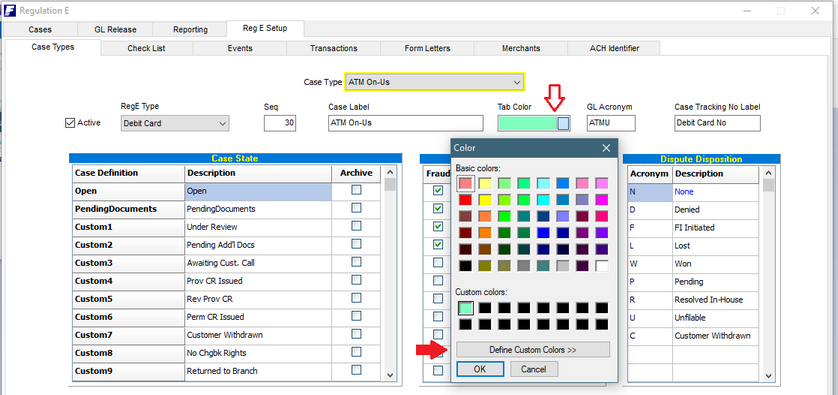Open the GL Release tab
838x395 pixels.
click(x=115, y=30)
